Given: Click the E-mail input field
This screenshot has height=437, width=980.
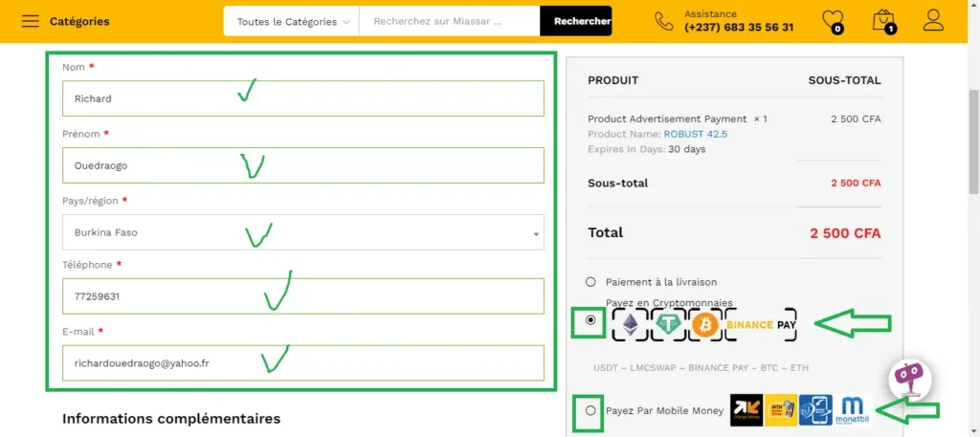Looking at the screenshot, I should click(302, 363).
